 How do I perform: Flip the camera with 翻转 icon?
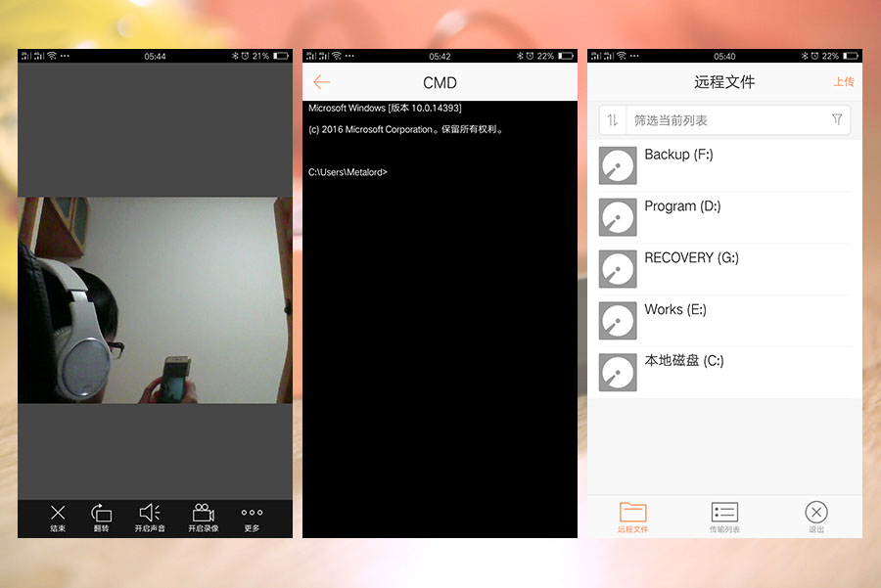point(102,517)
